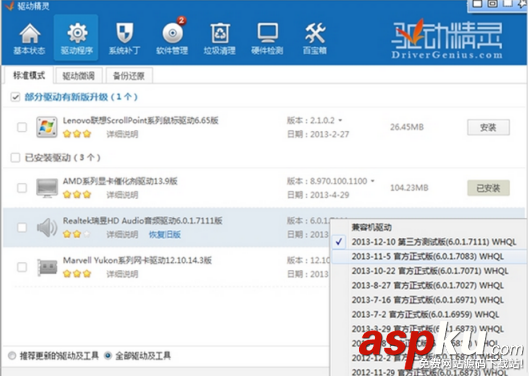529x376 pixels.
Task: Select 2013-12-10 第三方测试版 6.0.1.7111 entry
Action: [429, 242]
